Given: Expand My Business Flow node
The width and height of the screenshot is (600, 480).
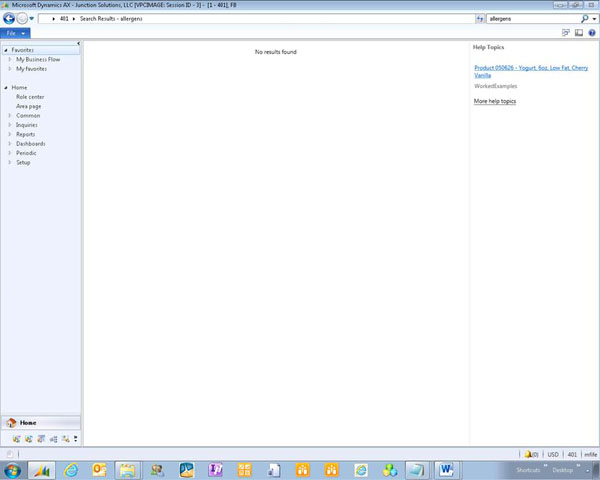Looking at the screenshot, I should click(x=10, y=59).
